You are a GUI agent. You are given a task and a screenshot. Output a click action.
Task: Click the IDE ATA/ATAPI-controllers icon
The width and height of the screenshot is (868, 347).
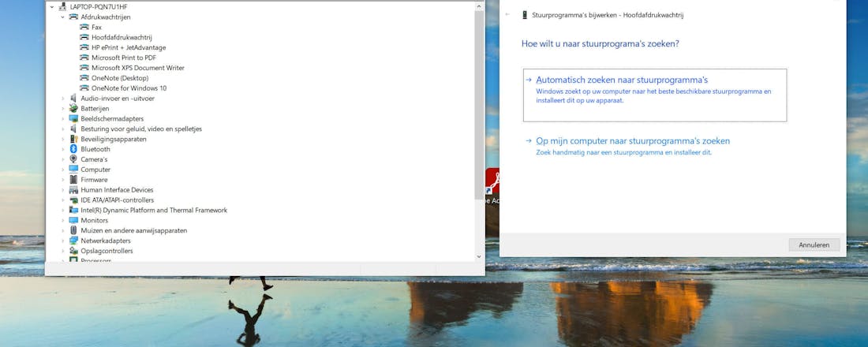pyautogui.click(x=73, y=200)
